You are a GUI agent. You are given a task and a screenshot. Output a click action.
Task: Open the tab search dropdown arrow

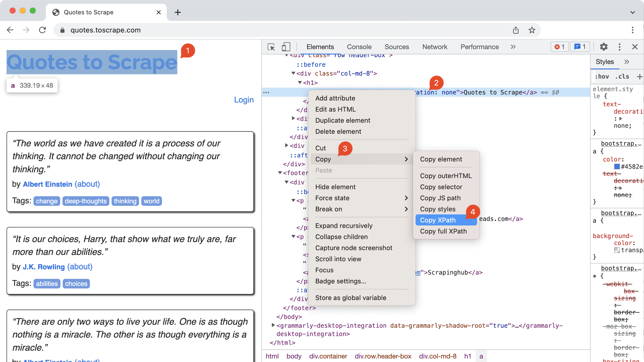click(x=632, y=12)
